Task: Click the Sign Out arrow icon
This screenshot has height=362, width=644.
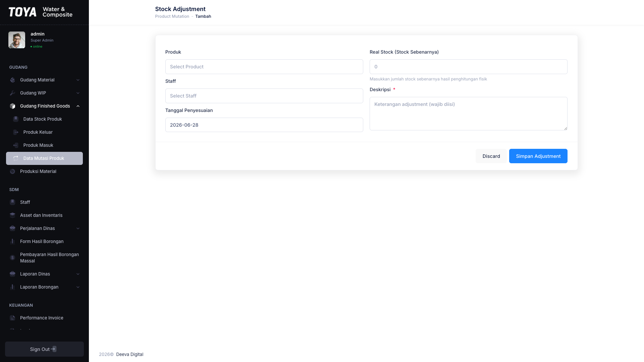Action: [x=54, y=349]
